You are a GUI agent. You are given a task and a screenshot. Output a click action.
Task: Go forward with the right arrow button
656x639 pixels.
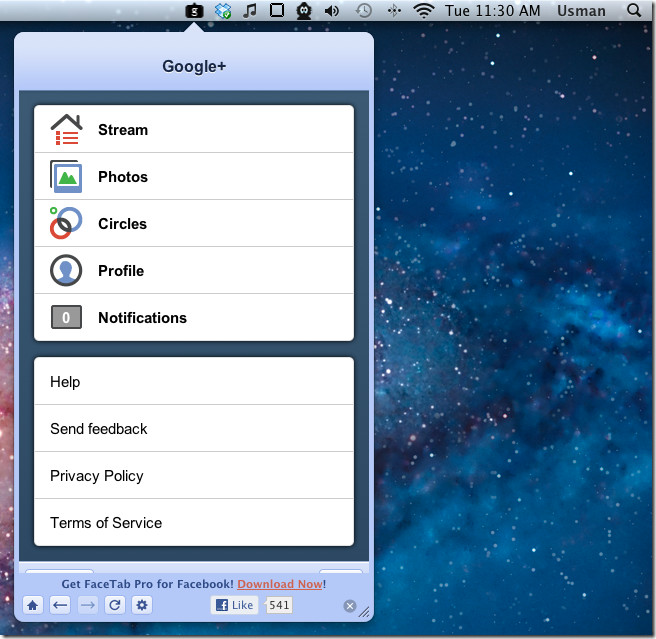[x=87, y=605]
